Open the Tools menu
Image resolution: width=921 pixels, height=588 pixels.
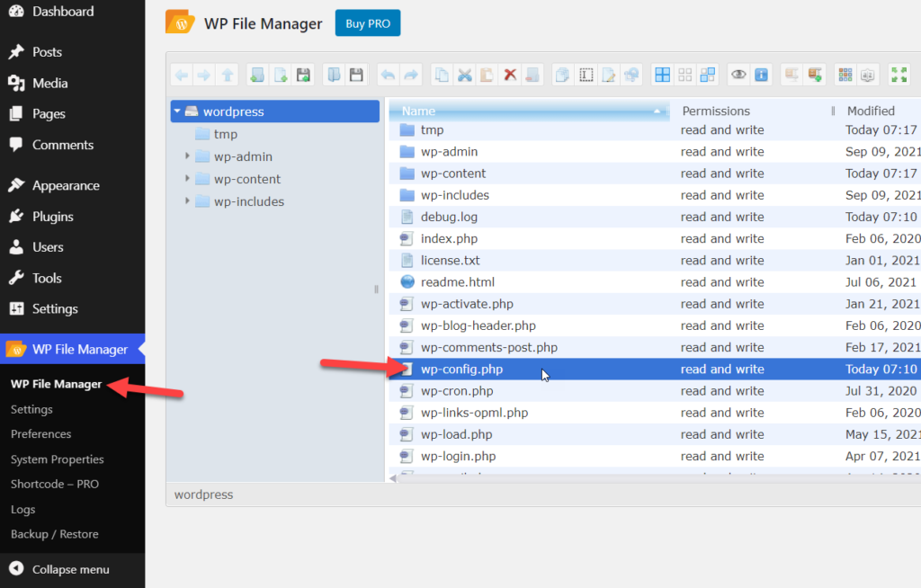point(47,278)
